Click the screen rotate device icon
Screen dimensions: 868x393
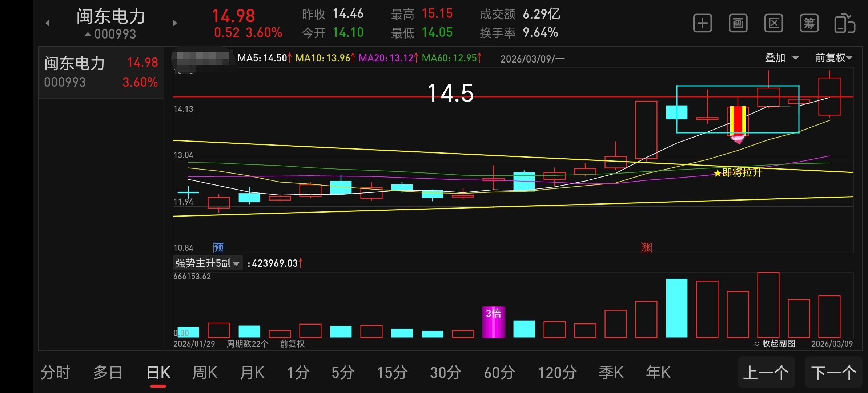coord(844,24)
